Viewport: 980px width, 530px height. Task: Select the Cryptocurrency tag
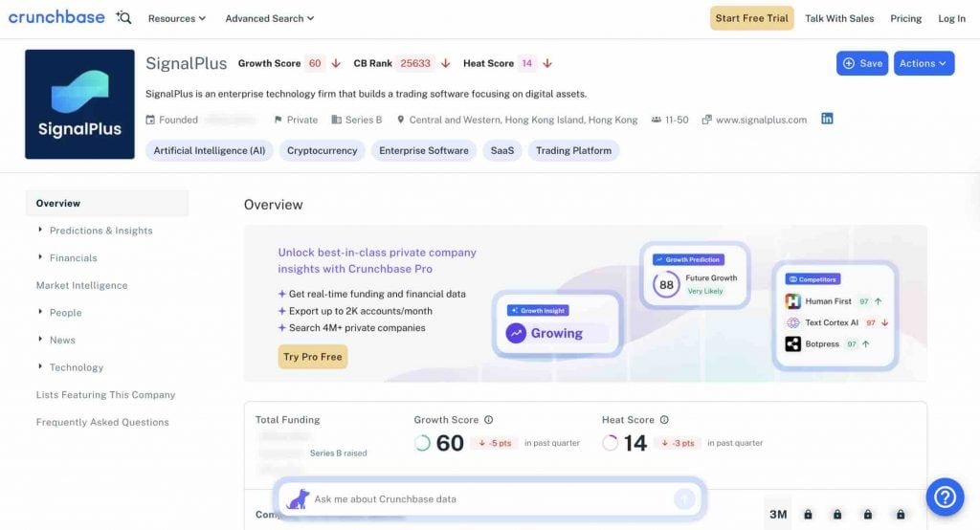322,150
